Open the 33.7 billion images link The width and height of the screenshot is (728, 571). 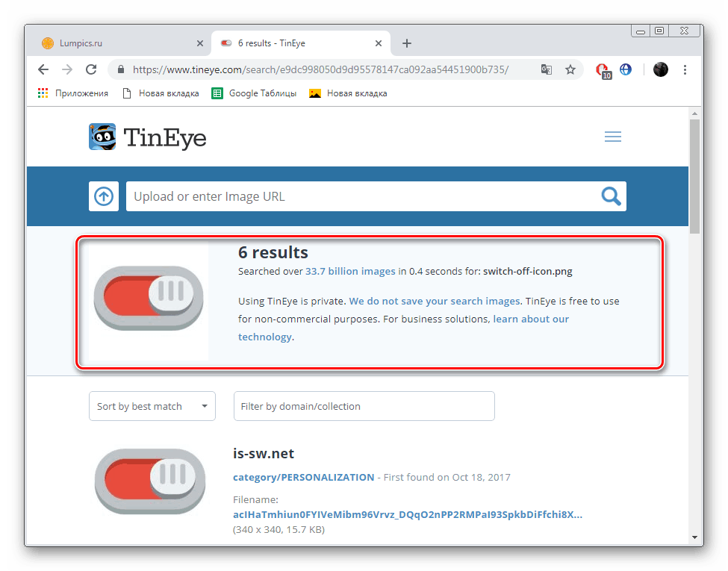(x=350, y=271)
